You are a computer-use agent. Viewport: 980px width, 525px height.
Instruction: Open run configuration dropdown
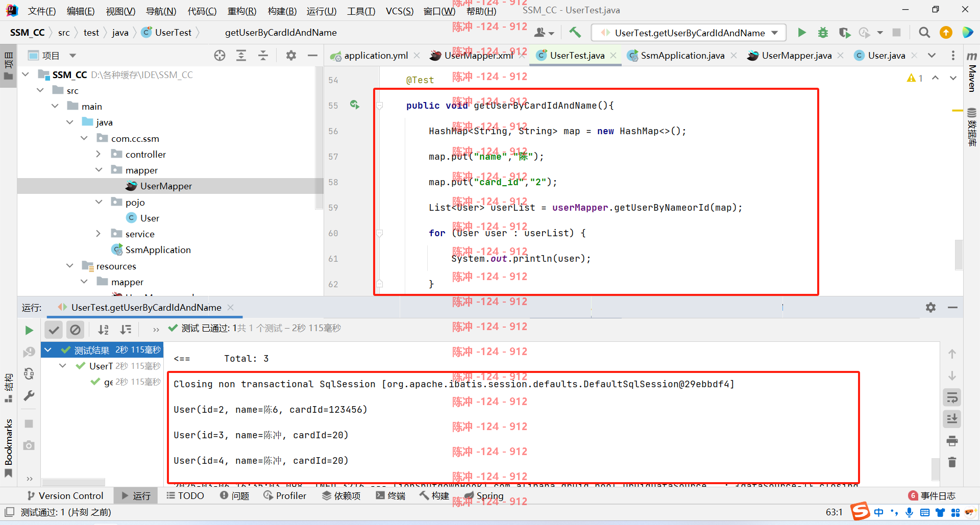tap(775, 33)
